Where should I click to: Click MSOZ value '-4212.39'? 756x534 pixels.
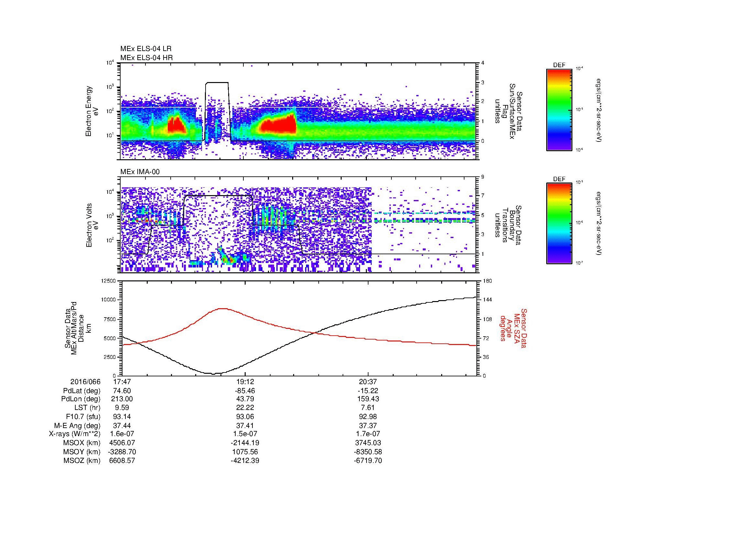point(245,461)
